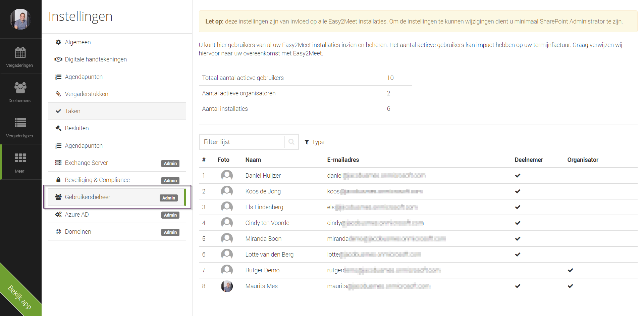
Task: Open the Besluiten settings item
Action: coord(117,128)
